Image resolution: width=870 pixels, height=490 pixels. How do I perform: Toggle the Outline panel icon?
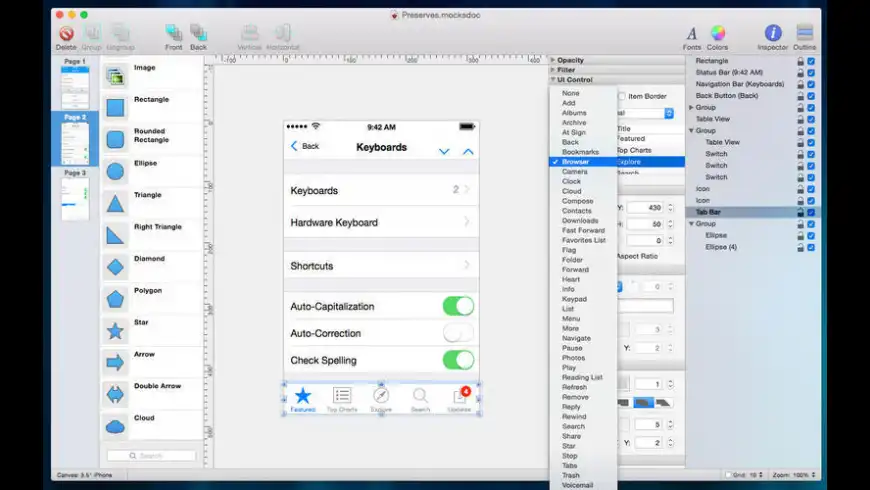coord(804,34)
